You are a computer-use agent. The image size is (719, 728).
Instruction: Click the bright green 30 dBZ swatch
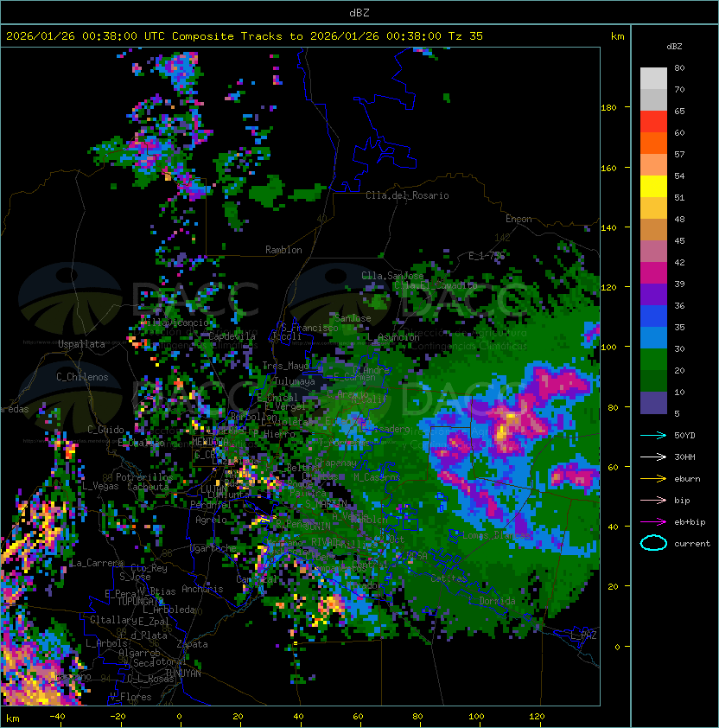[x=653, y=360]
